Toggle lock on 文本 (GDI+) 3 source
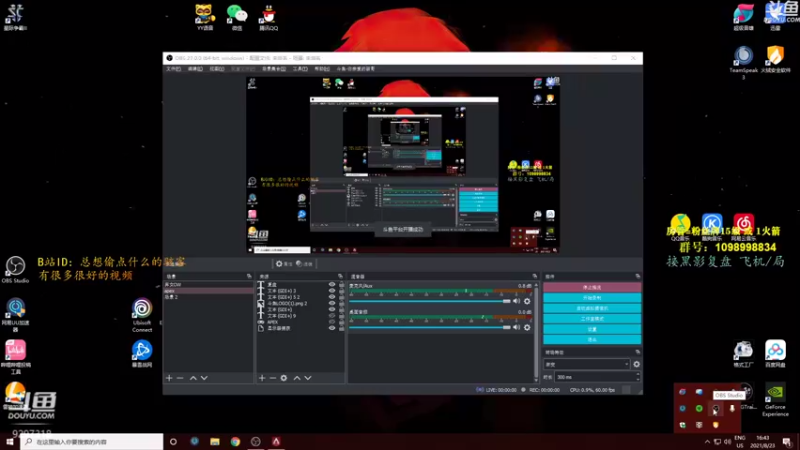The width and height of the screenshot is (800, 450). pyautogui.click(x=341, y=291)
